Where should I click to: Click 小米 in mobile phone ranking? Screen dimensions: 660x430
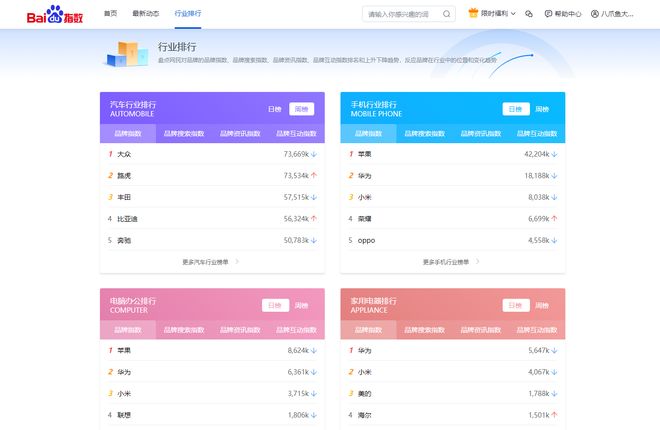[365, 197]
